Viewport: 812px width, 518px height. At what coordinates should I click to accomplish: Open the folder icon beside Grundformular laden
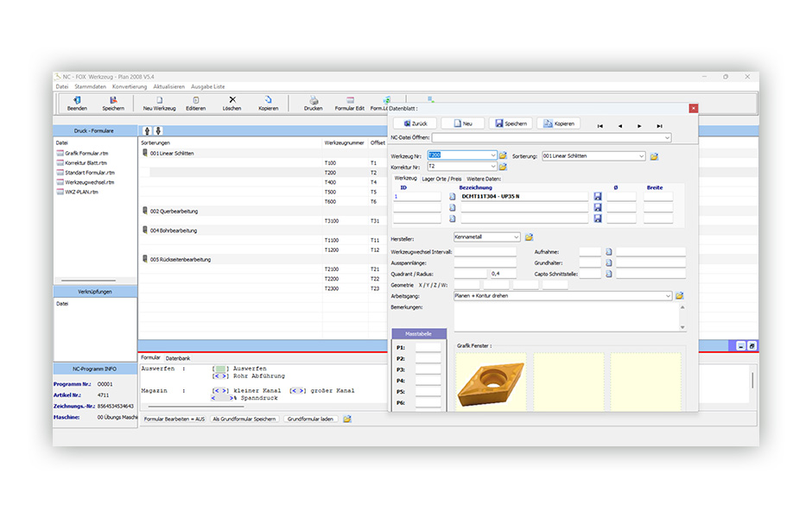[x=347, y=419]
